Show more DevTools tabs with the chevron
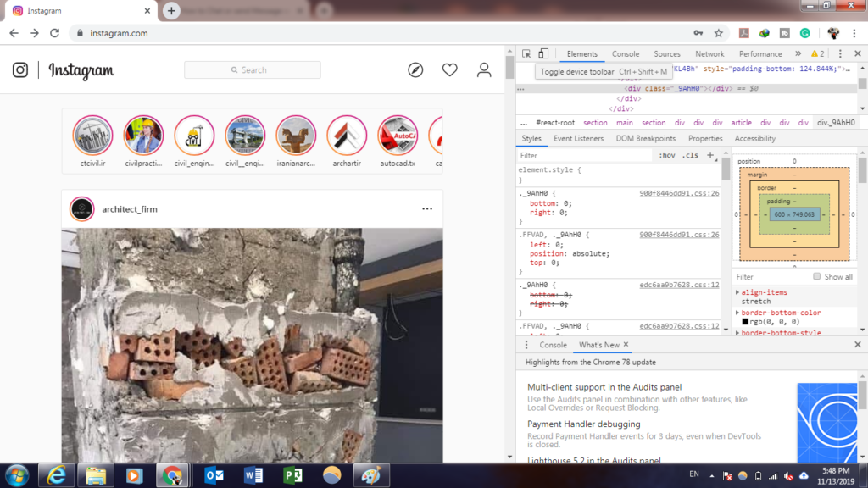This screenshot has width=868, height=488. [798, 53]
